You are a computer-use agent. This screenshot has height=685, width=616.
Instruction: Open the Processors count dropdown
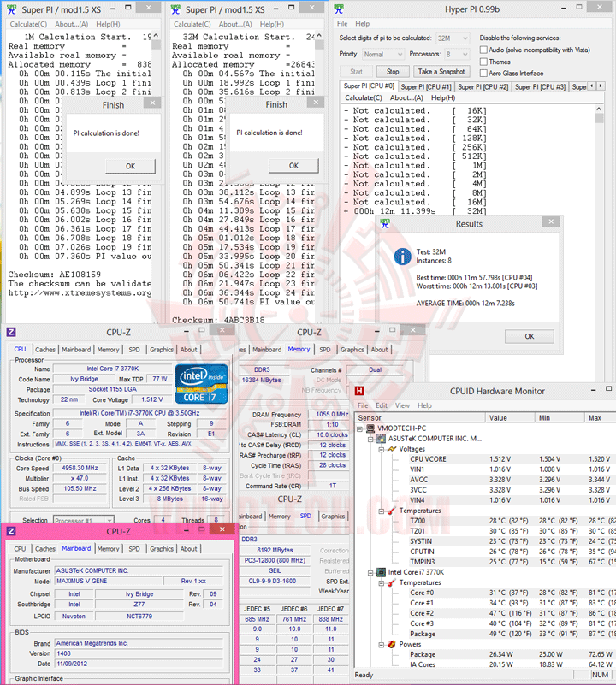(x=457, y=54)
